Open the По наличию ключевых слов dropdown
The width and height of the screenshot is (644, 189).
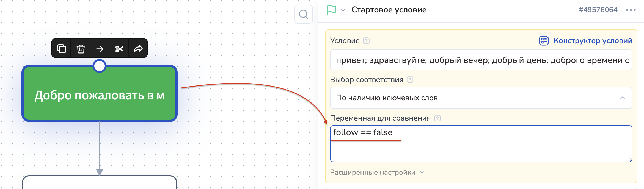(x=481, y=98)
